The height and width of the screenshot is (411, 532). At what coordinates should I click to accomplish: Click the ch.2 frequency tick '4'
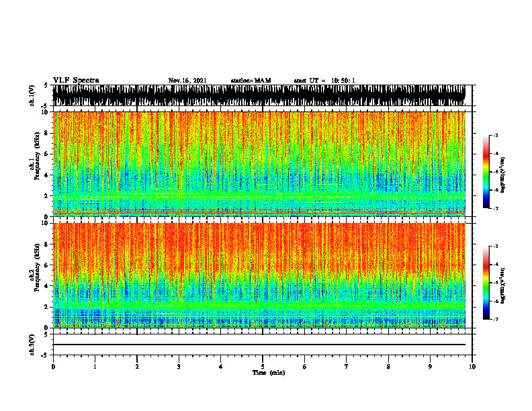coord(46,286)
